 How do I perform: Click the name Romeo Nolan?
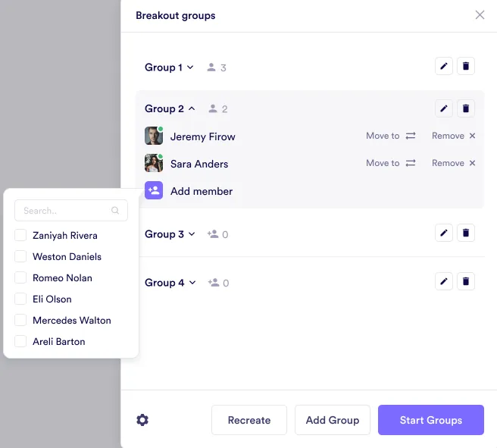point(62,277)
